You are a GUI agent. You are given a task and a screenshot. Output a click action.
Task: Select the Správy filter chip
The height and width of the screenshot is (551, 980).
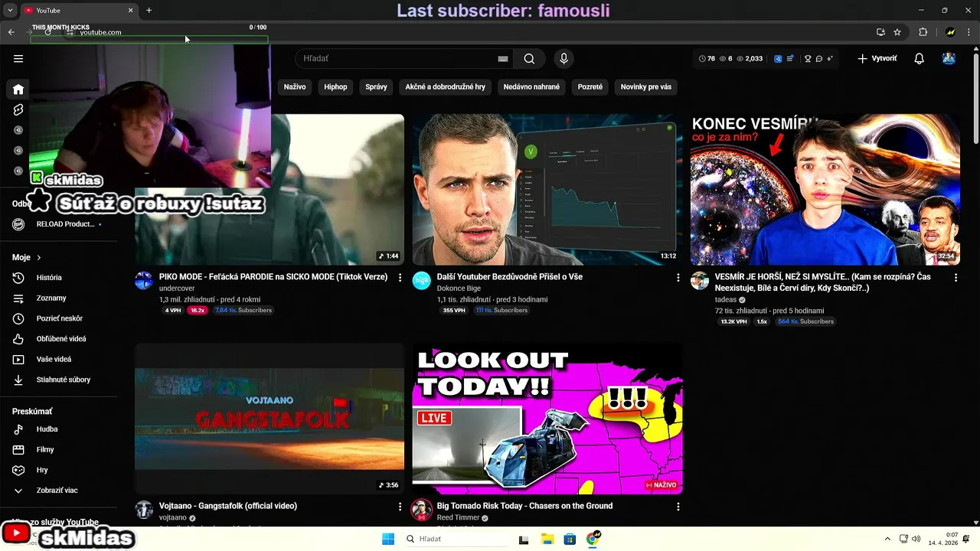[376, 87]
